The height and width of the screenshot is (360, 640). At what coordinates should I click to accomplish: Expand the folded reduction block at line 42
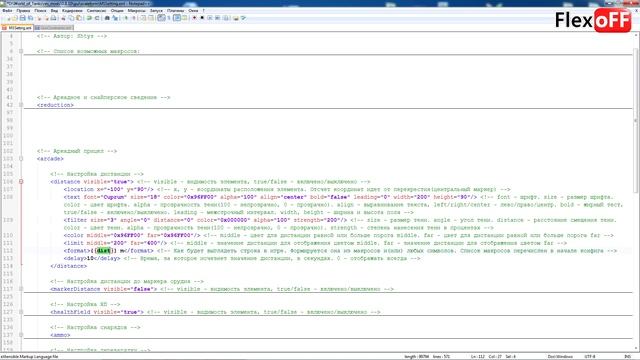[x=21, y=105]
